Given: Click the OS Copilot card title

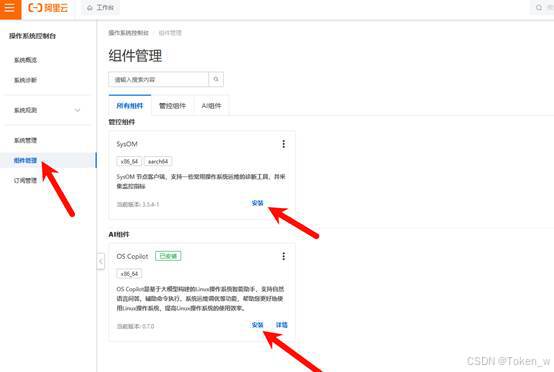Looking at the screenshot, I should [x=132, y=256].
